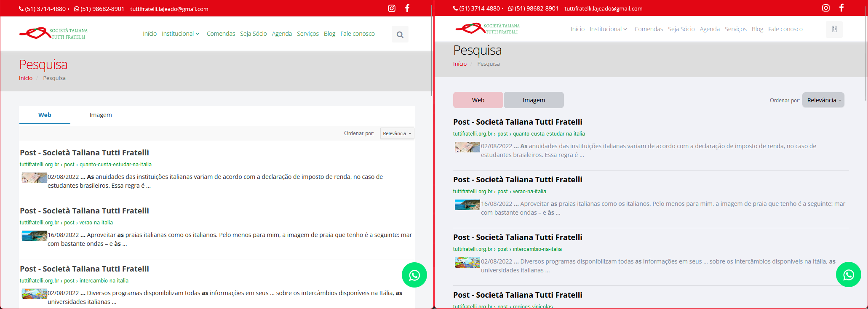Open Blog in right page menu
This screenshot has width=868, height=309.
coord(757,29)
